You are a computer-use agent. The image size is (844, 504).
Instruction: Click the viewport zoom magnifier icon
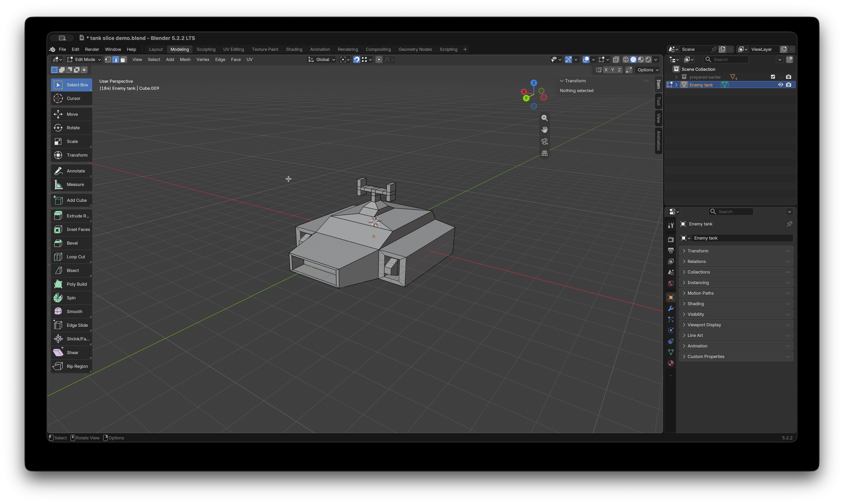coord(544,118)
